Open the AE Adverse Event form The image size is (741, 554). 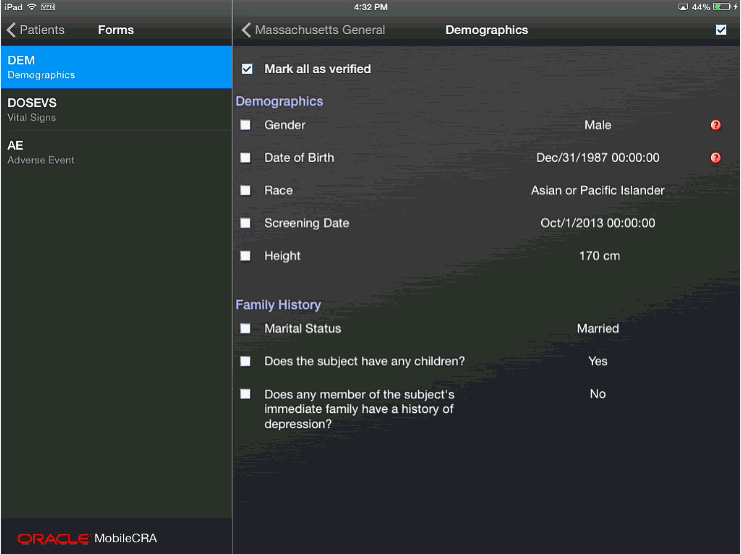tap(116, 152)
